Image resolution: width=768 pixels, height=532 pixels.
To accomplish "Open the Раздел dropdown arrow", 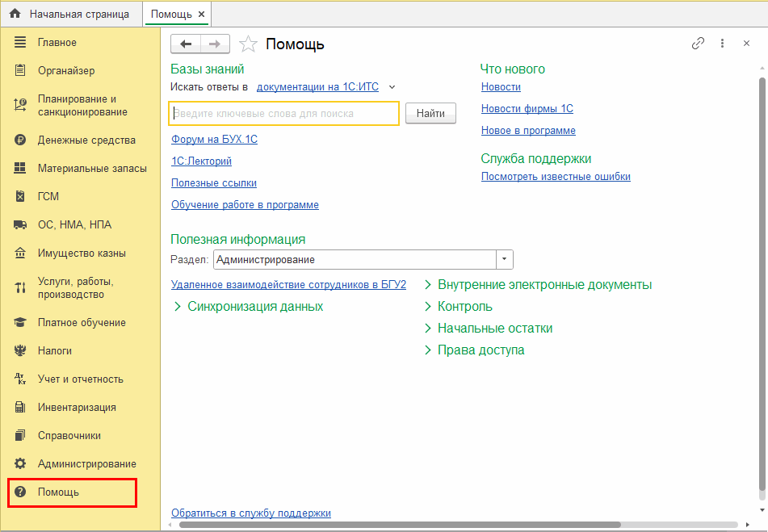I will (505, 259).
